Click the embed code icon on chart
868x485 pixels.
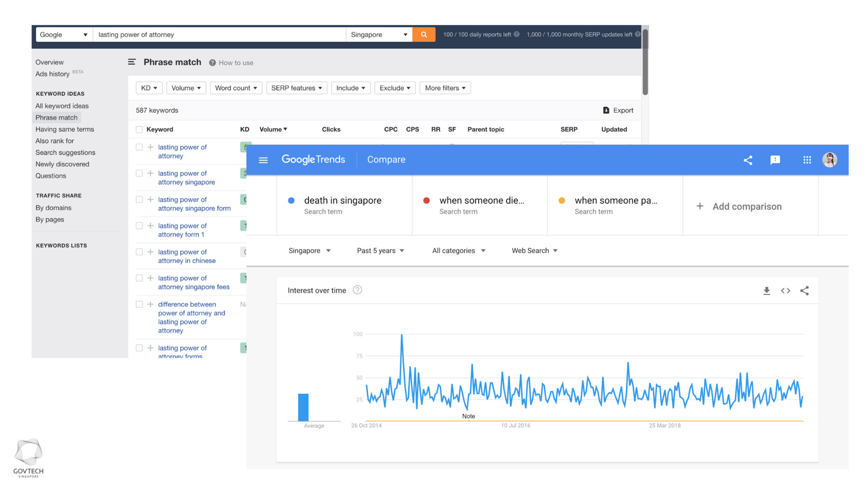coord(785,290)
